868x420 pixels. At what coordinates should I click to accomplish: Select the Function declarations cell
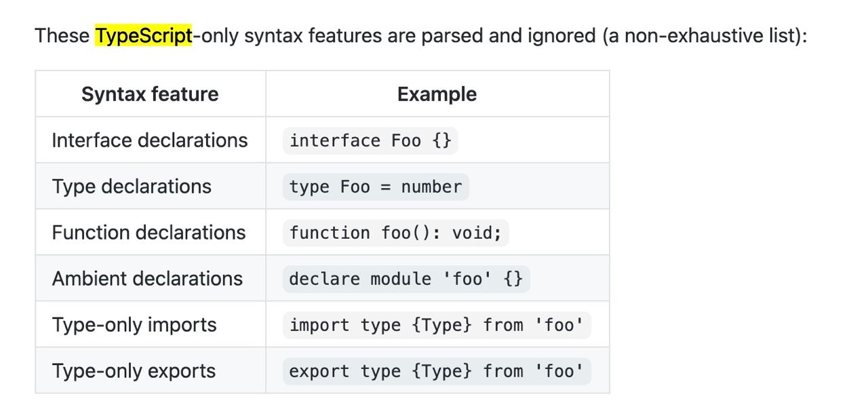tap(149, 233)
